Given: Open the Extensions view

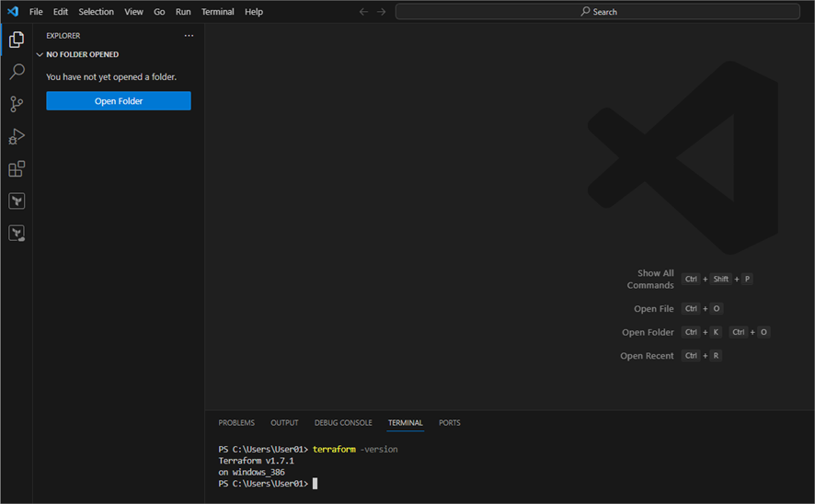Looking at the screenshot, I should (17, 169).
